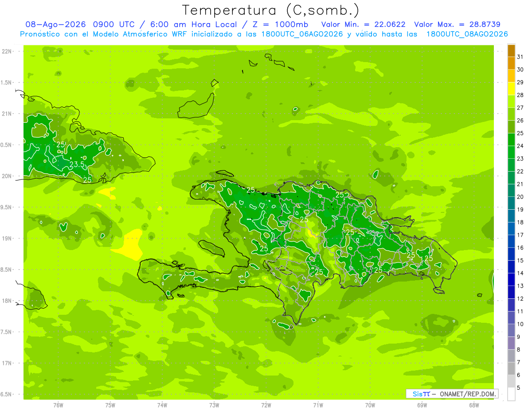532x411 pixels.
Task: Click the "ONAMET/REP.DOM." credit label
Action: pyautogui.click(x=468, y=394)
